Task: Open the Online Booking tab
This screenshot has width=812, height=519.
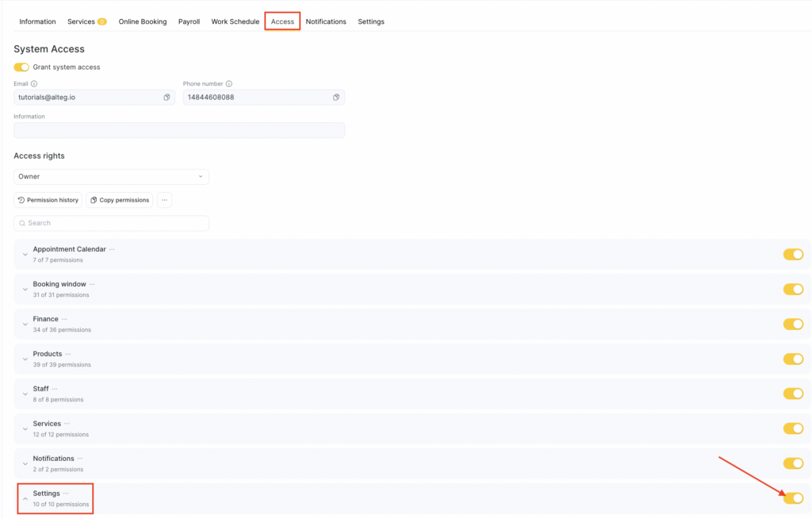Action: 143,21
